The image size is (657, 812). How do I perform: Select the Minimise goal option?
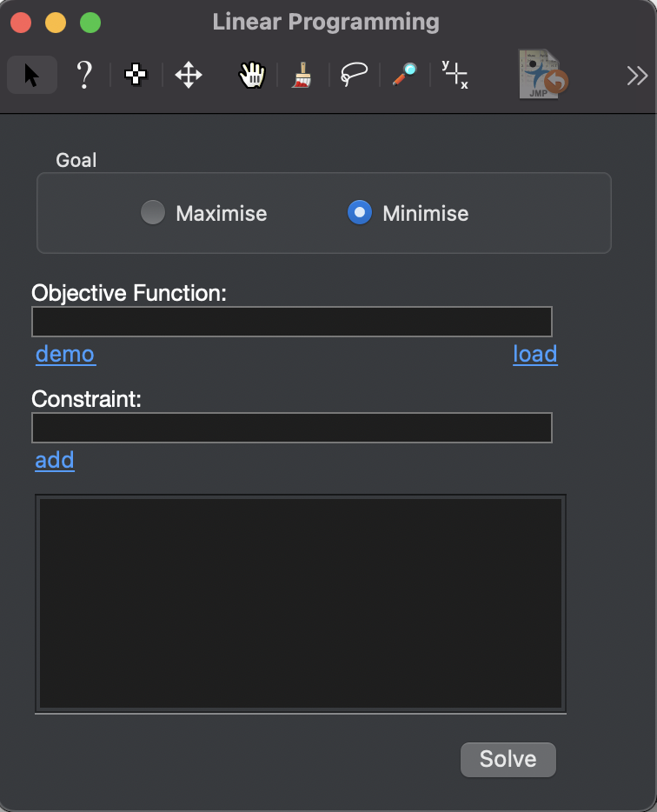coord(358,212)
